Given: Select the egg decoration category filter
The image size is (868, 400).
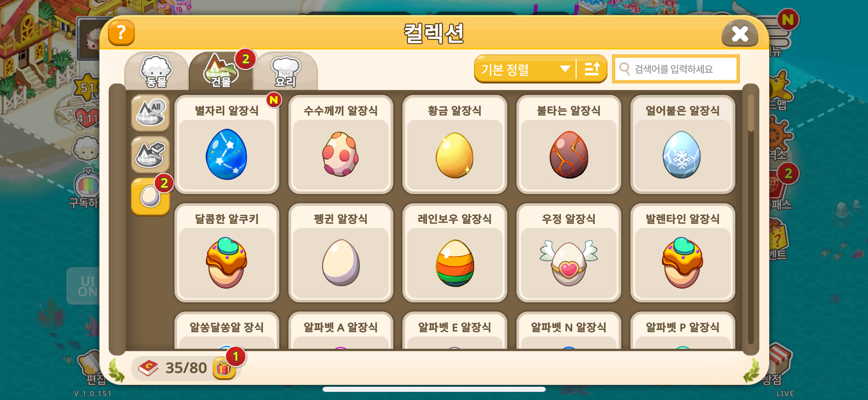Looking at the screenshot, I should (x=150, y=197).
